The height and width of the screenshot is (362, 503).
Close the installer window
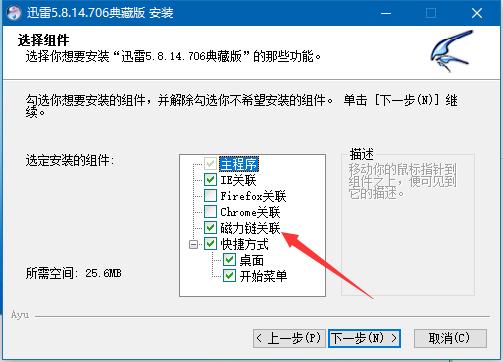[477, 13]
